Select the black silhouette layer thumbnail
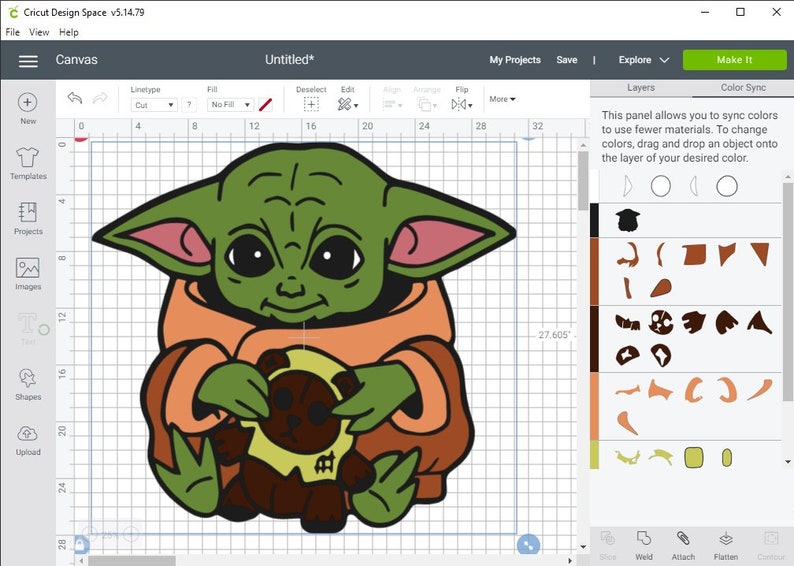794x566 pixels. coord(628,220)
